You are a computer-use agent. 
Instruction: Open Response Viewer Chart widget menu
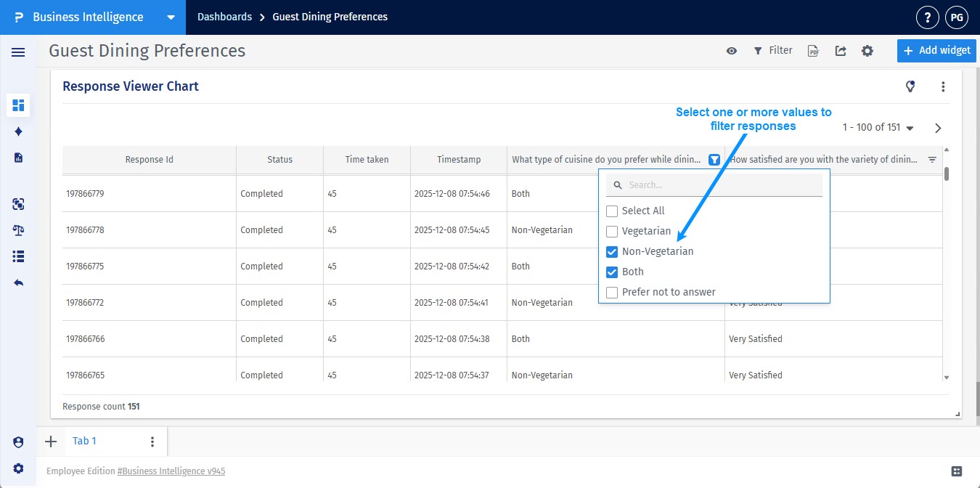pyautogui.click(x=943, y=86)
